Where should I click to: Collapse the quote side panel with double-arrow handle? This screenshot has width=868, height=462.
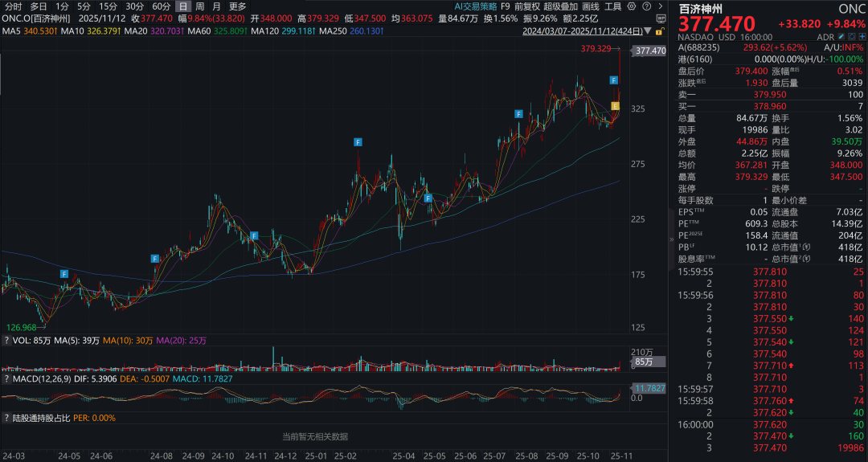[671, 239]
